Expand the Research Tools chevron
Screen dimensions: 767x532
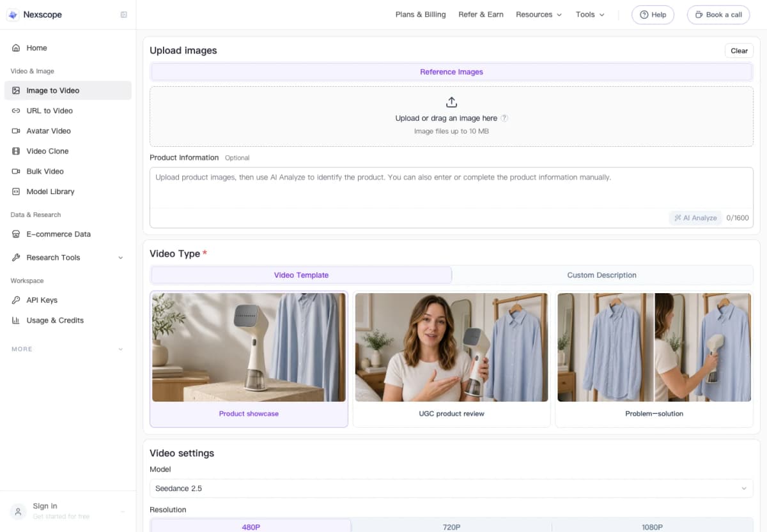(121, 258)
